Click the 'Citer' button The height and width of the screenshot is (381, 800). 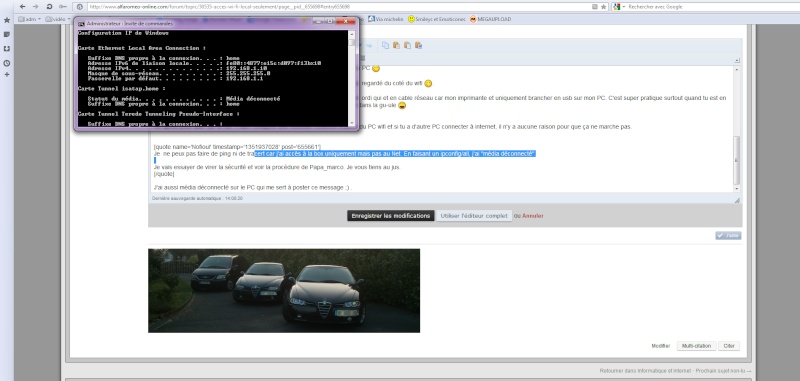tap(729, 346)
